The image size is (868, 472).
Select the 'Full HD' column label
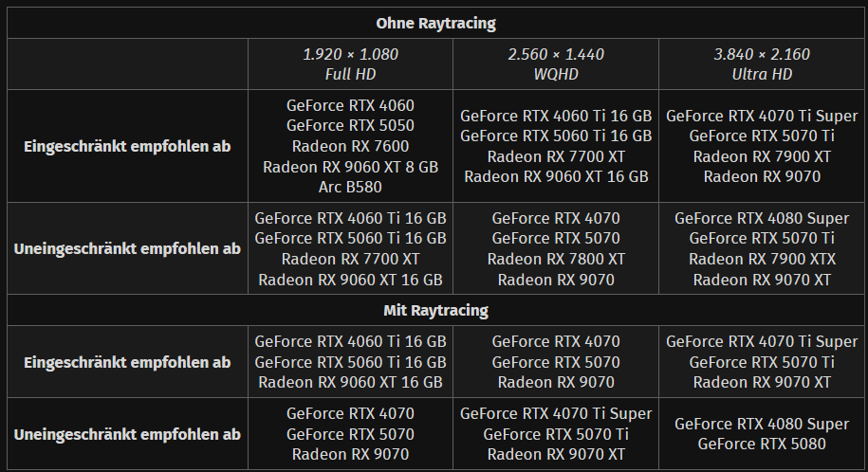pos(350,74)
